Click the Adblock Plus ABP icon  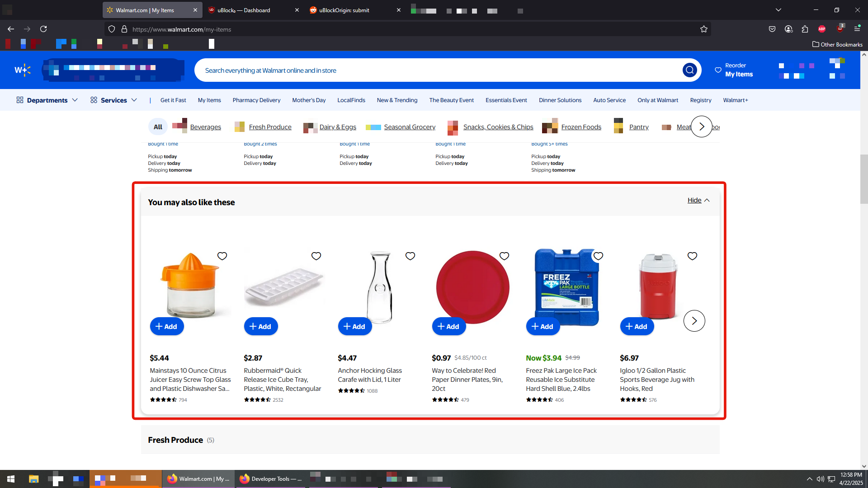[x=822, y=29]
